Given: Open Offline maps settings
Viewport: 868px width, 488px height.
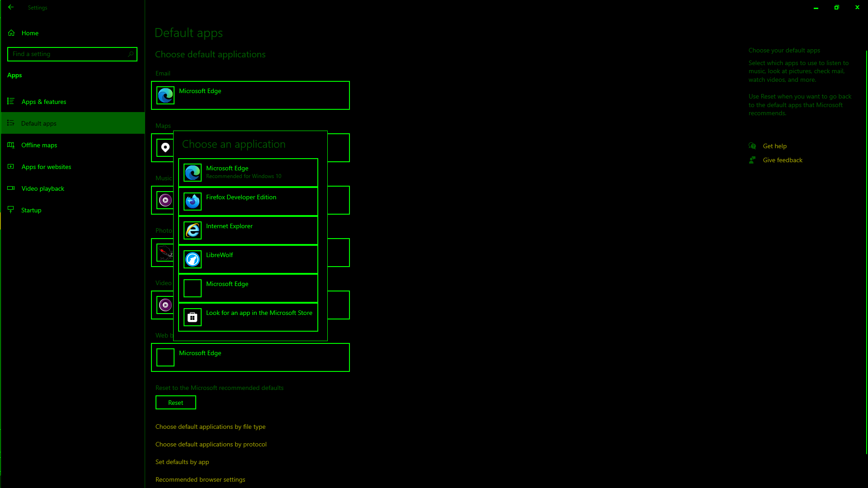Looking at the screenshot, I should click(40, 145).
